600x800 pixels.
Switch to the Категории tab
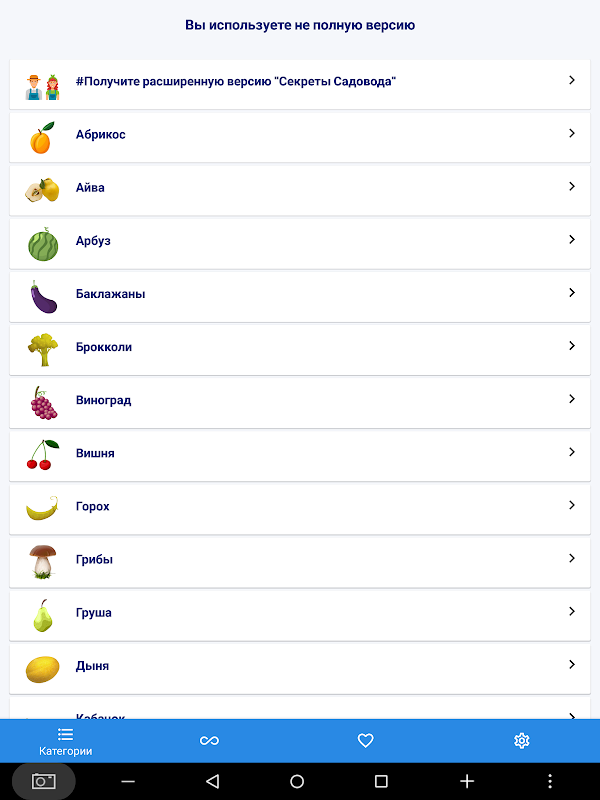(65, 741)
